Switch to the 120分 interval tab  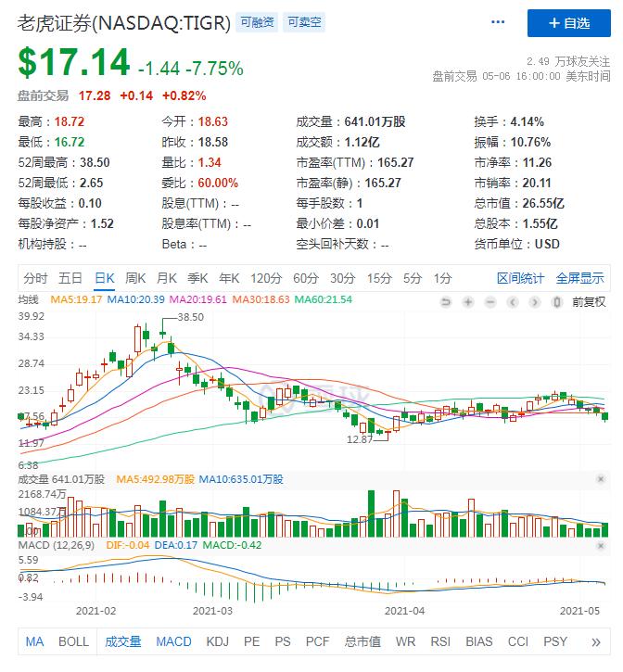266,279
